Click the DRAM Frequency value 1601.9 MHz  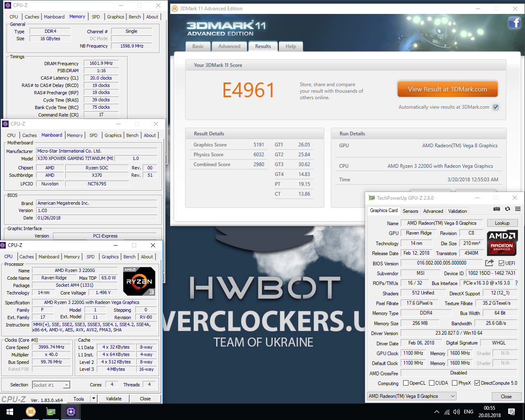click(x=101, y=63)
